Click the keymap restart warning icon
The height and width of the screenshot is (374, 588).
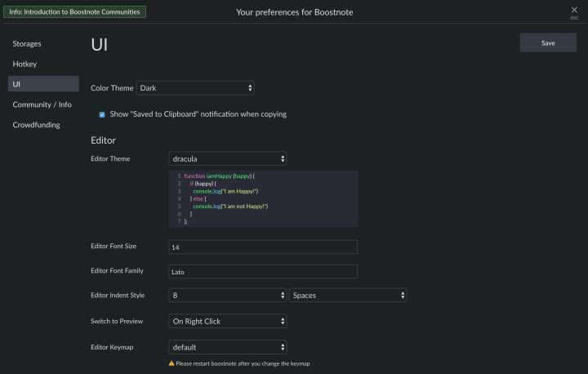click(x=171, y=363)
